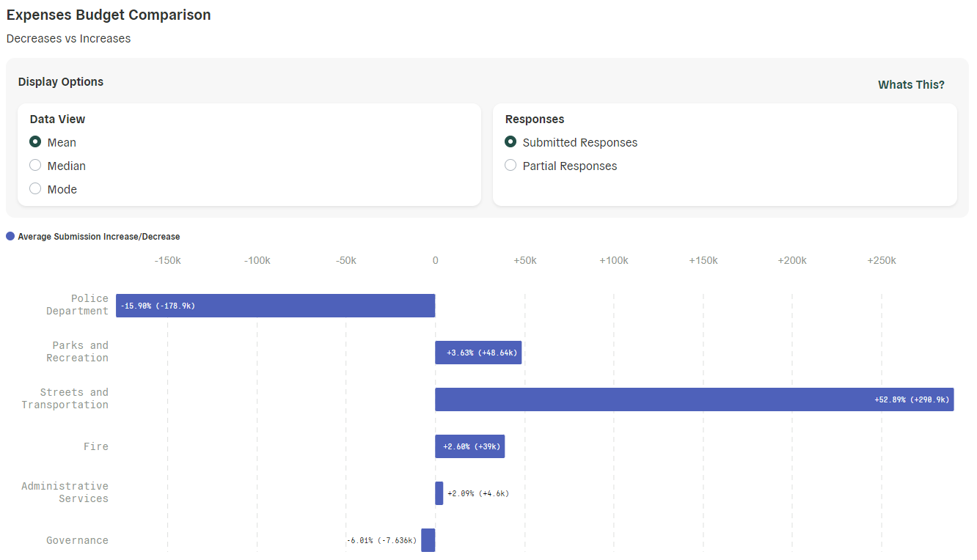Click the -50k axis tick label
Viewport: 977px width, 560px height.
click(346, 261)
